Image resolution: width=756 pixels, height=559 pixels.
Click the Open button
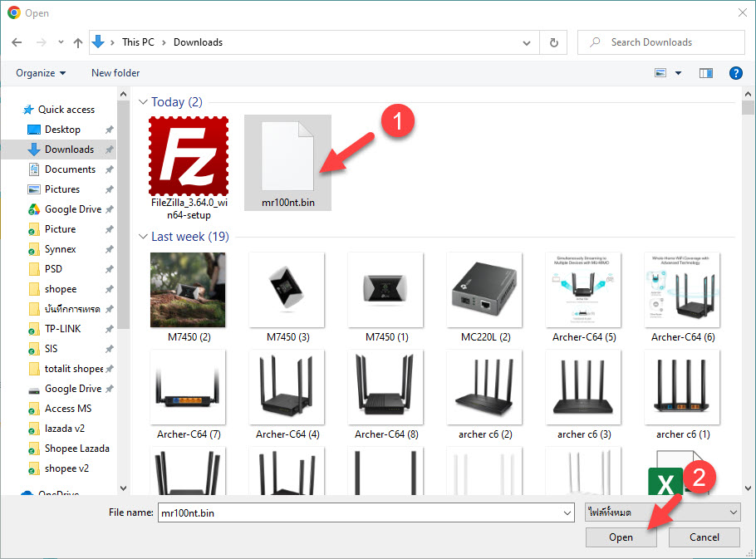(x=621, y=537)
